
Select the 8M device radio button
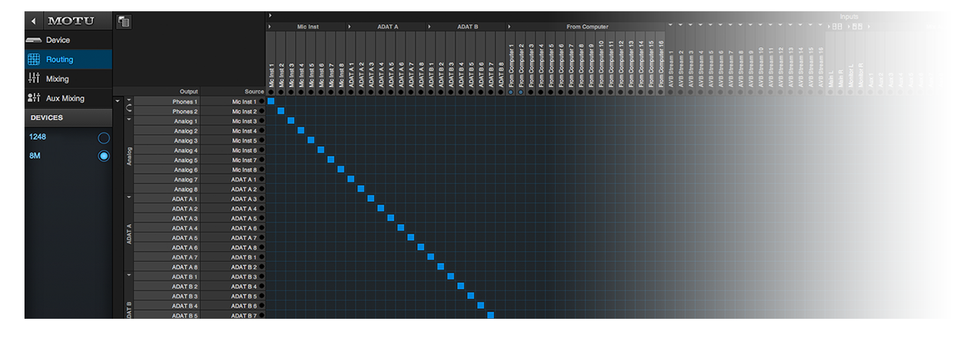(x=103, y=156)
